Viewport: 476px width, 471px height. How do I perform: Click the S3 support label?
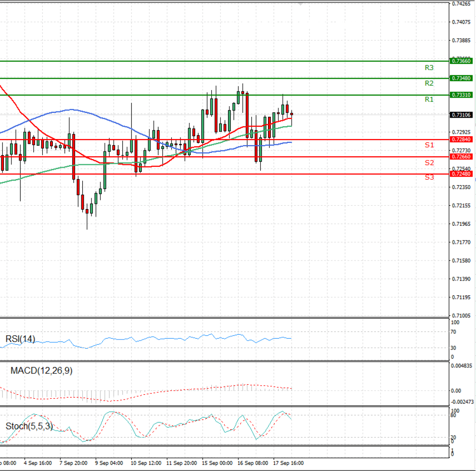click(429, 177)
